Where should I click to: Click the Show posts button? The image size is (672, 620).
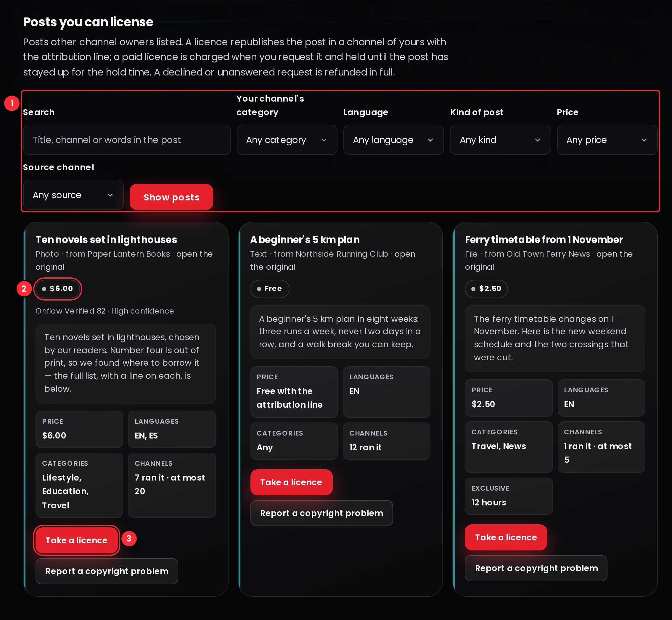(x=171, y=197)
